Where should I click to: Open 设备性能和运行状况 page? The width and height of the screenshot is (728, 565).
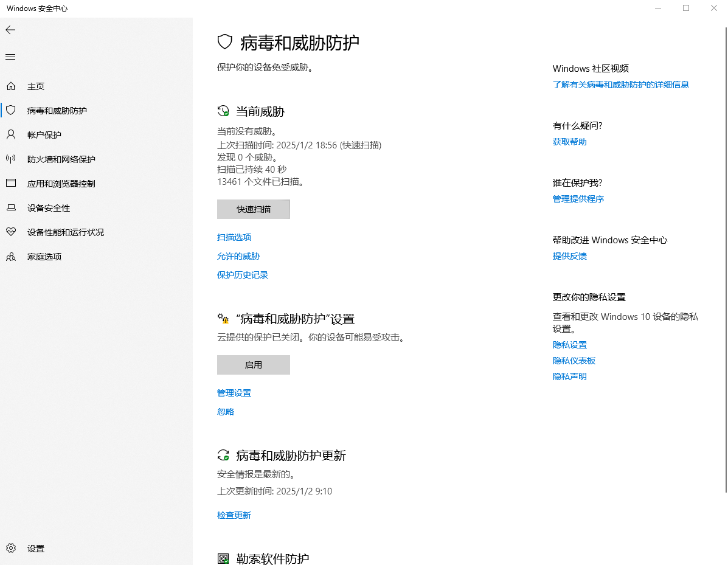pyautogui.click(x=97, y=232)
